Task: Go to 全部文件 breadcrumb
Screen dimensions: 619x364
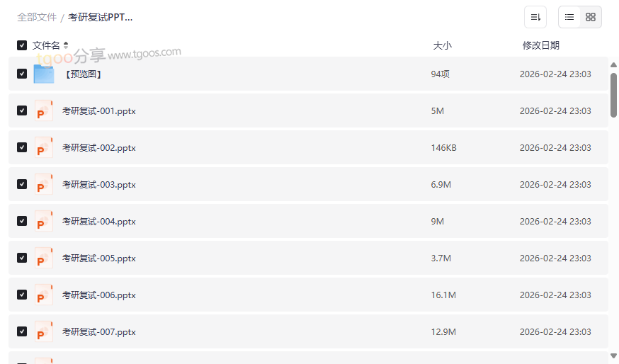Action: (37, 17)
